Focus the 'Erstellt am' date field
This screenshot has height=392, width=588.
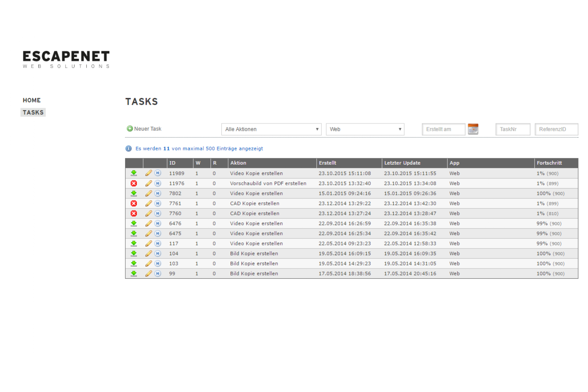[x=443, y=129]
